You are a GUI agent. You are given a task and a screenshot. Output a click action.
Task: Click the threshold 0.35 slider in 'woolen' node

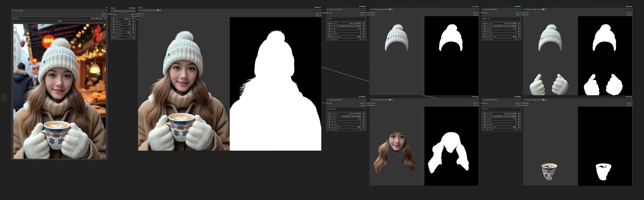[x=346, y=29]
